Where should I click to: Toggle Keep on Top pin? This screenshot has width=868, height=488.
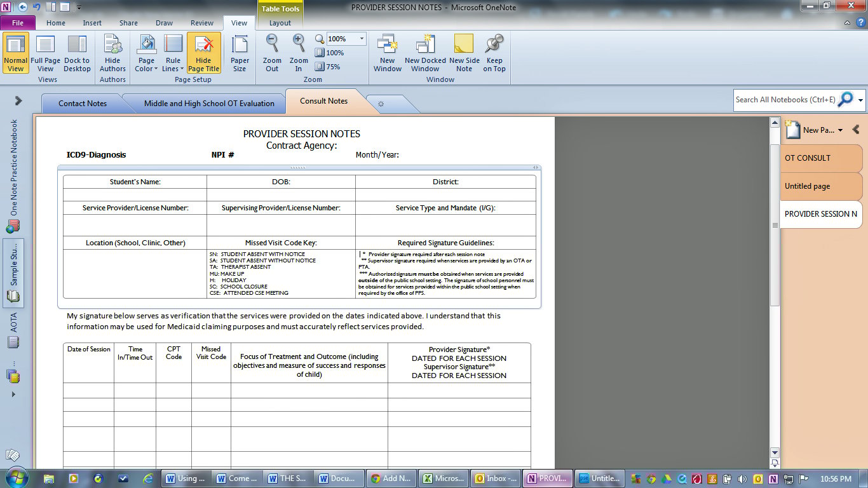[494, 53]
